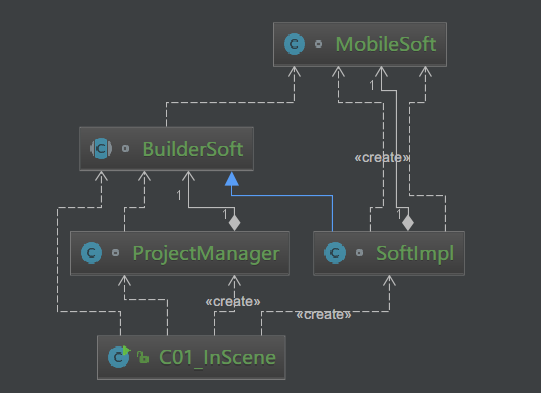The image size is (541, 393).
Task: Click the visibility dot beside BuilderSoft
Action: (125, 149)
